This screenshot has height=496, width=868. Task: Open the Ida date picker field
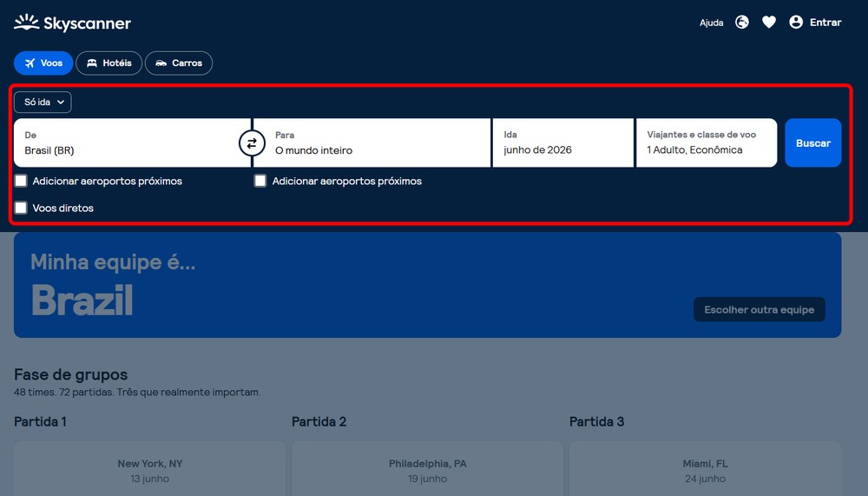coord(563,142)
